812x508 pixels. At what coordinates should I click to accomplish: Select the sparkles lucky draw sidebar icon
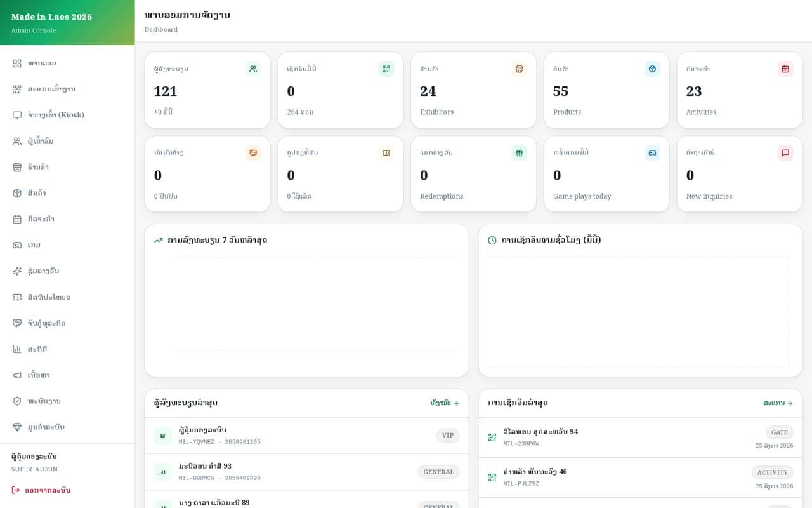(x=17, y=271)
